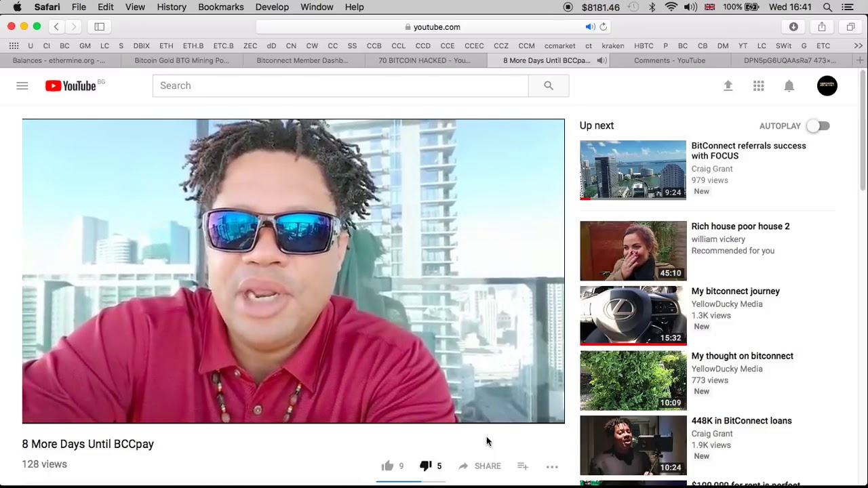
Task: Switch to the Comments - YouTube tab
Action: click(x=669, y=60)
